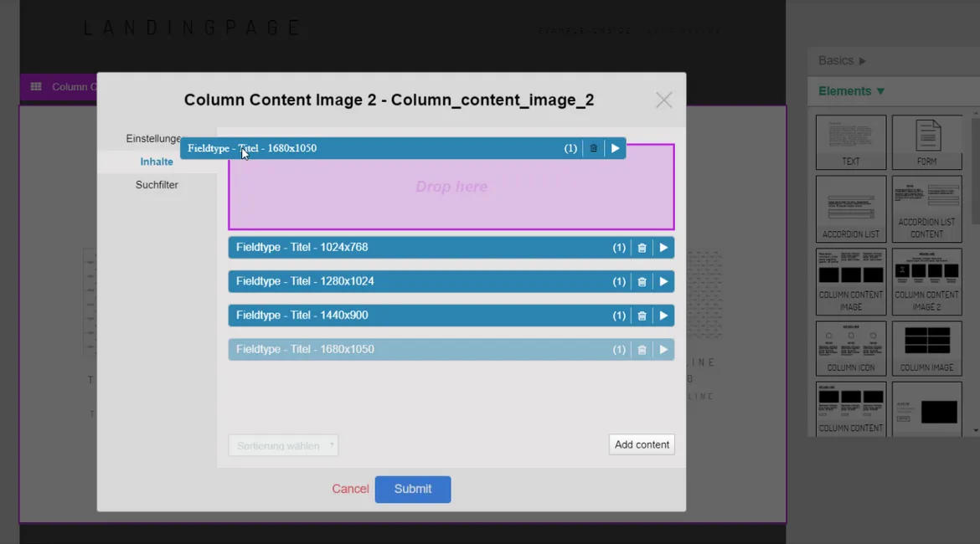Expand the faded 1680x1050 row arrow

pos(663,350)
